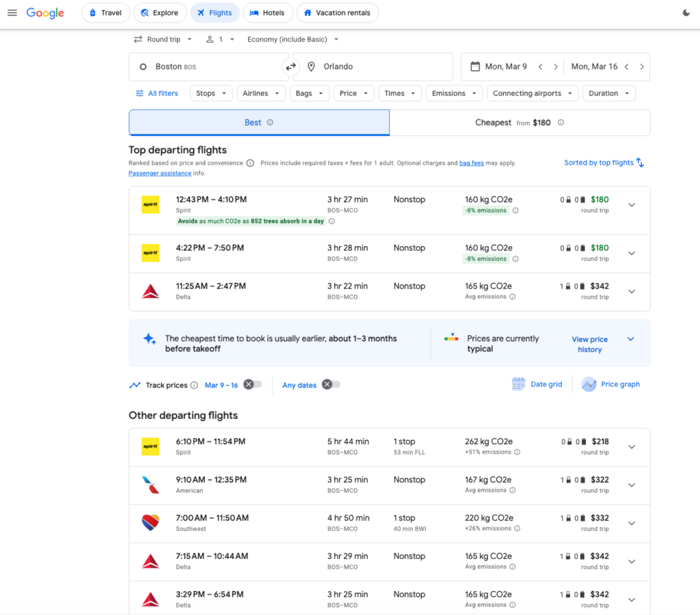Click info icon next to Cheapest price
The width and height of the screenshot is (700, 615).
(x=561, y=123)
